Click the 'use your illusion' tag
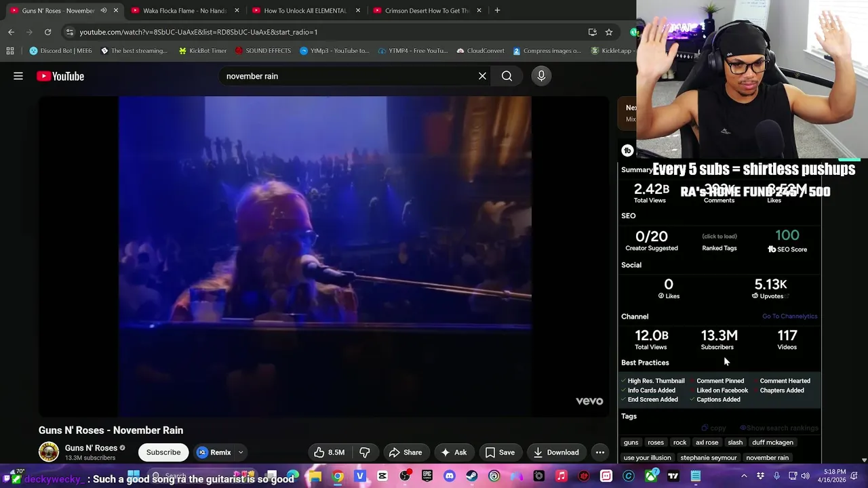The width and height of the screenshot is (868, 488). 647,457
